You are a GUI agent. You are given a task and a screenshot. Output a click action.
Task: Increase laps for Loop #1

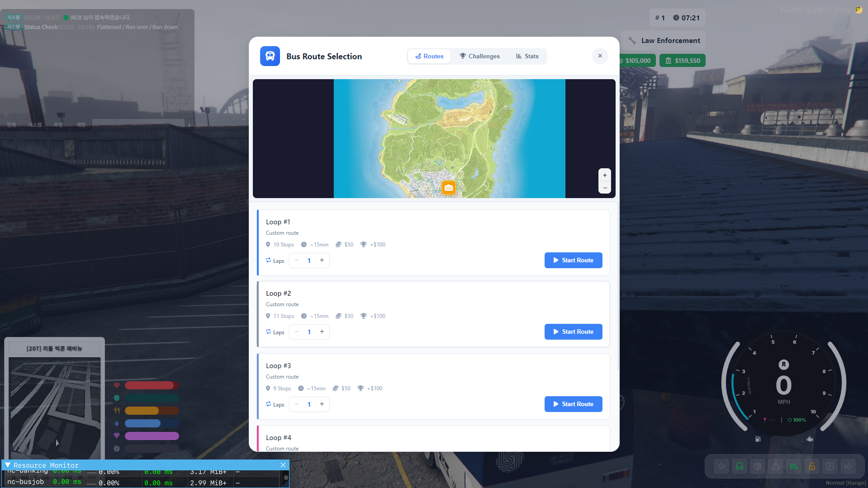(322, 260)
